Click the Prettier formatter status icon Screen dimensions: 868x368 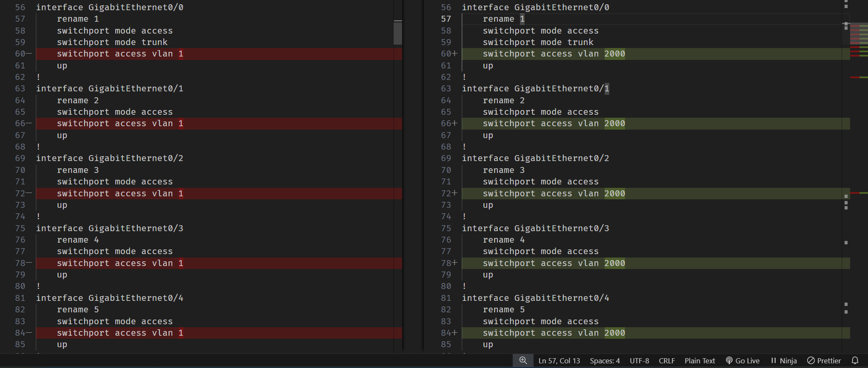click(x=824, y=361)
